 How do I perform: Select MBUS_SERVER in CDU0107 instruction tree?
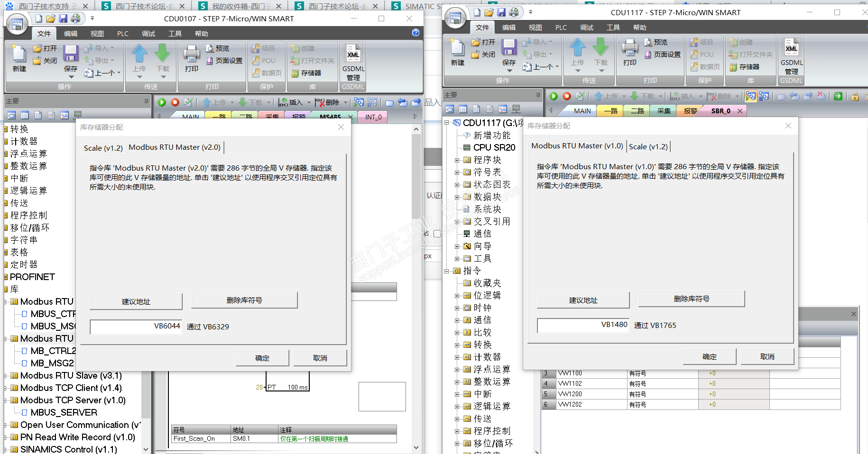coord(64,413)
